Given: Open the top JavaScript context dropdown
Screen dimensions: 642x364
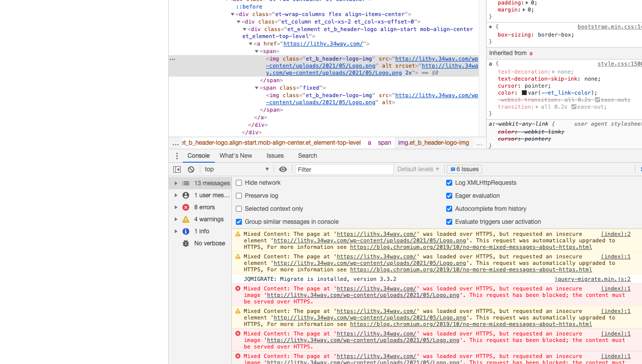Looking at the screenshot, I should coord(236,169).
